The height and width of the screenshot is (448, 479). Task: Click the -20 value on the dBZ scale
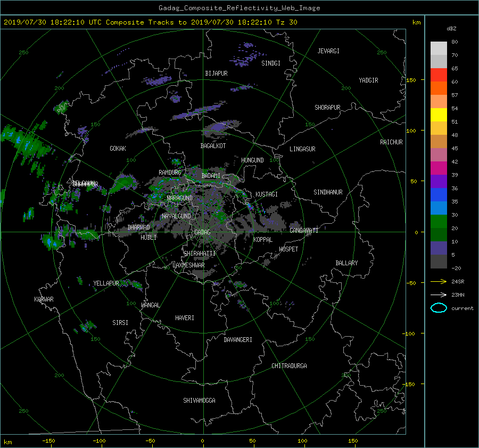point(457,268)
